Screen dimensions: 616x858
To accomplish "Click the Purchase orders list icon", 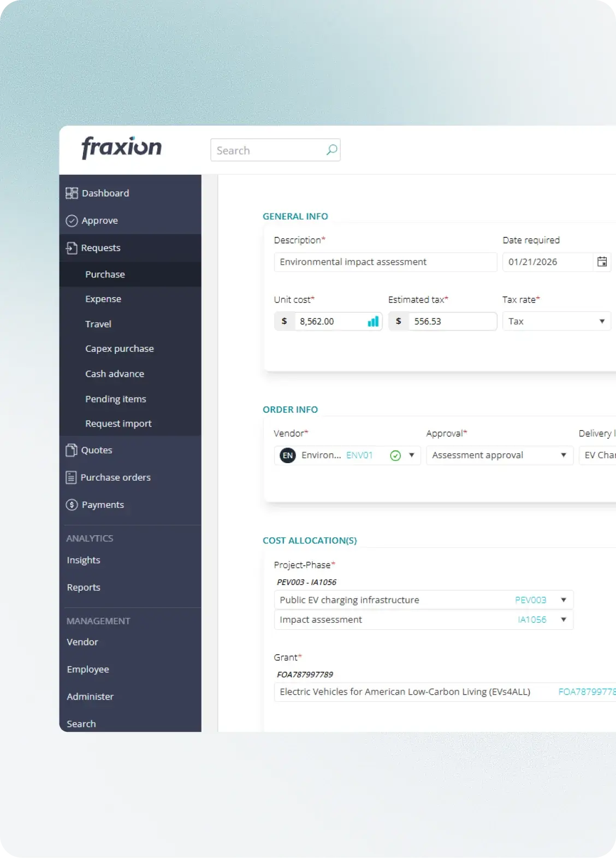I will point(71,477).
